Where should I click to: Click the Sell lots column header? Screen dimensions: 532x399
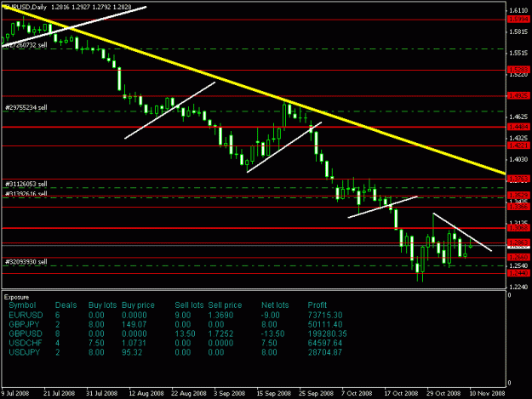coord(189,305)
